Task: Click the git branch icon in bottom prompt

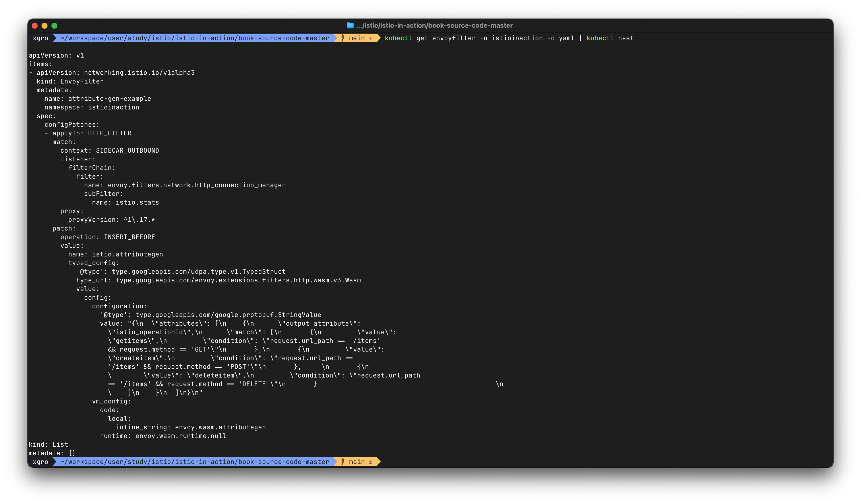Action: pyautogui.click(x=343, y=462)
